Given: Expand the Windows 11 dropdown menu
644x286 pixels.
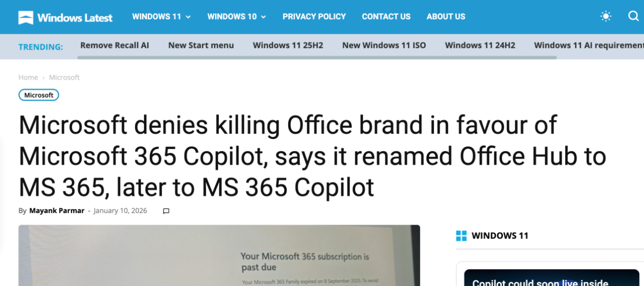Looking at the screenshot, I should pyautogui.click(x=161, y=16).
